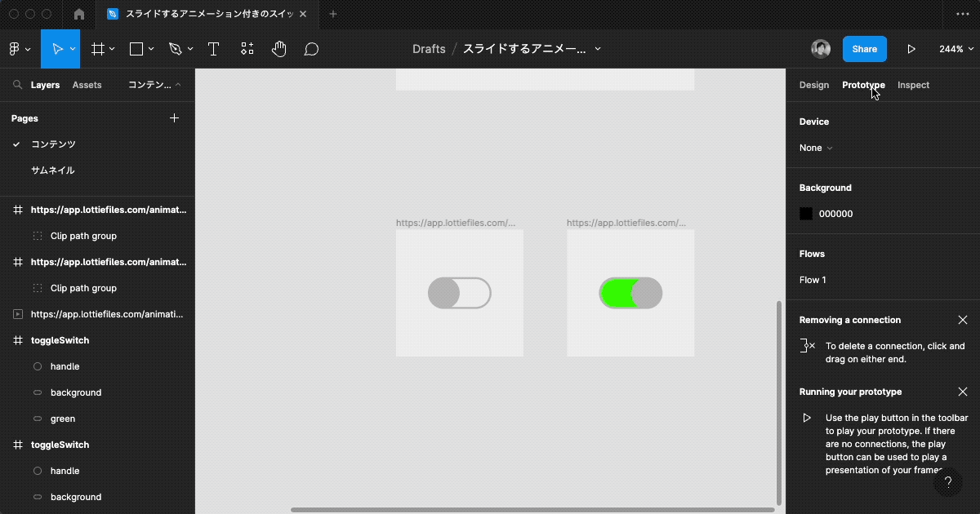This screenshot has height=514, width=980.
Task: Select the Hand tool
Action: coord(278,49)
